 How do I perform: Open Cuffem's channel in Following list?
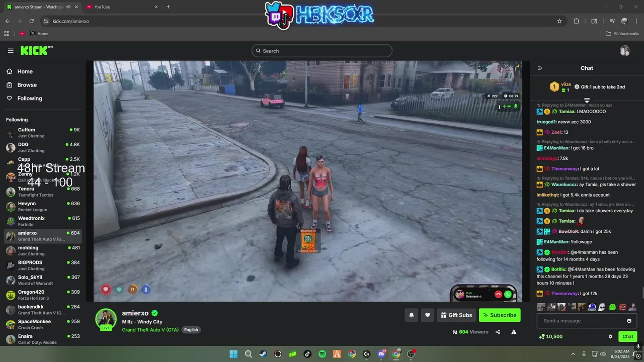(x=43, y=133)
